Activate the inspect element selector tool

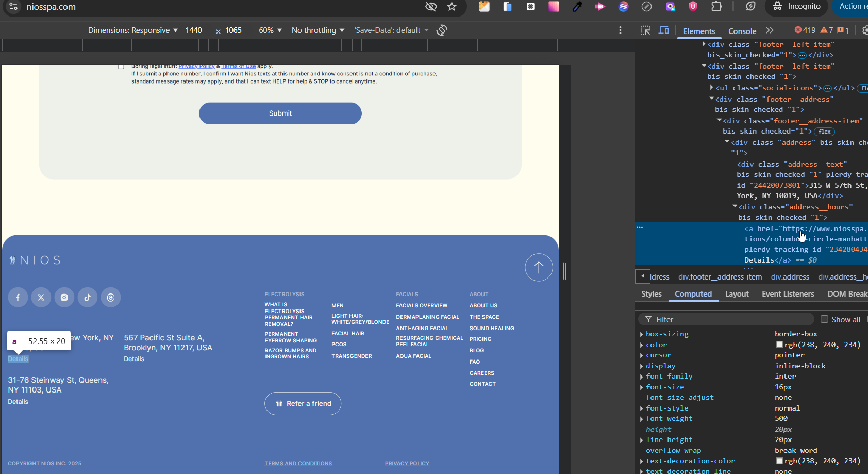645,30
